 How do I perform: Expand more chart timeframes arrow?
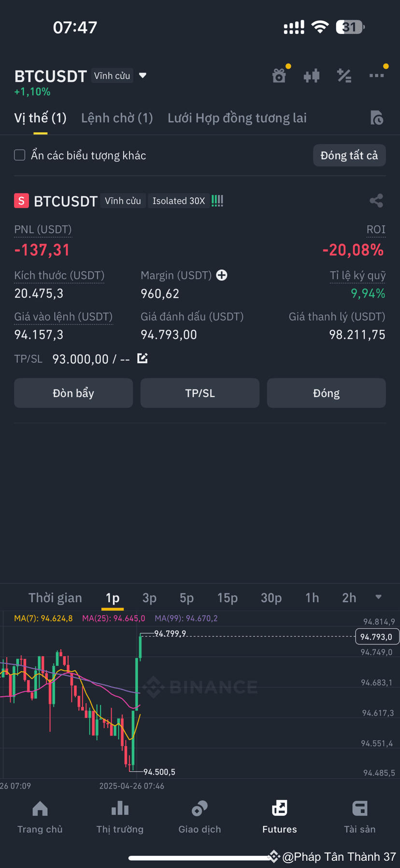pyautogui.click(x=378, y=597)
